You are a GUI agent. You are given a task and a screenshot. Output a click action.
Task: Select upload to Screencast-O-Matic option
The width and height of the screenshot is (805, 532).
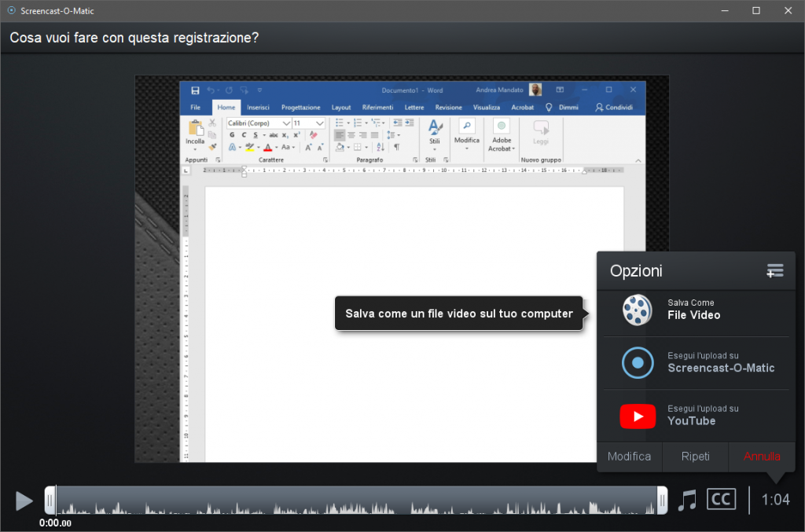pyautogui.click(x=696, y=363)
